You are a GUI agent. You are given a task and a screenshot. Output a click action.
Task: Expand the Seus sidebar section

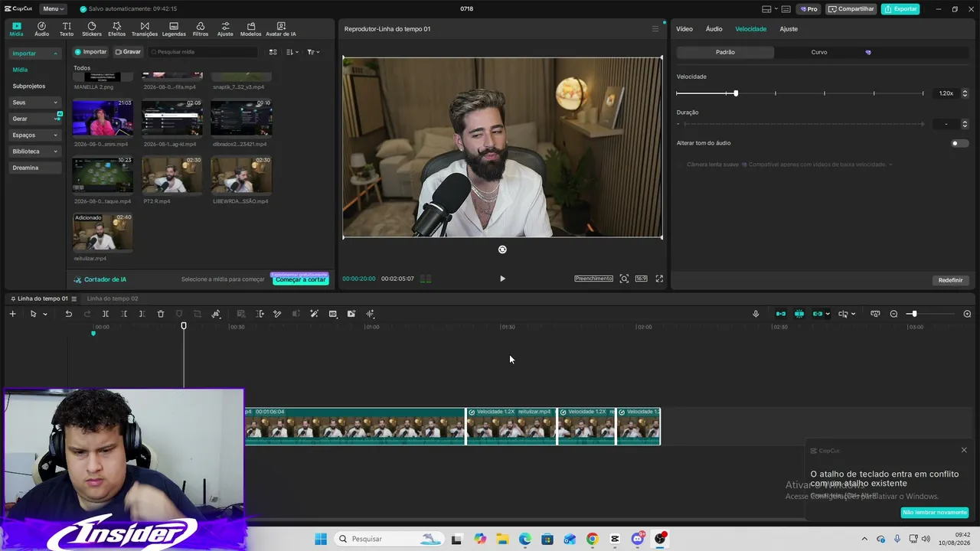point(55,103)
